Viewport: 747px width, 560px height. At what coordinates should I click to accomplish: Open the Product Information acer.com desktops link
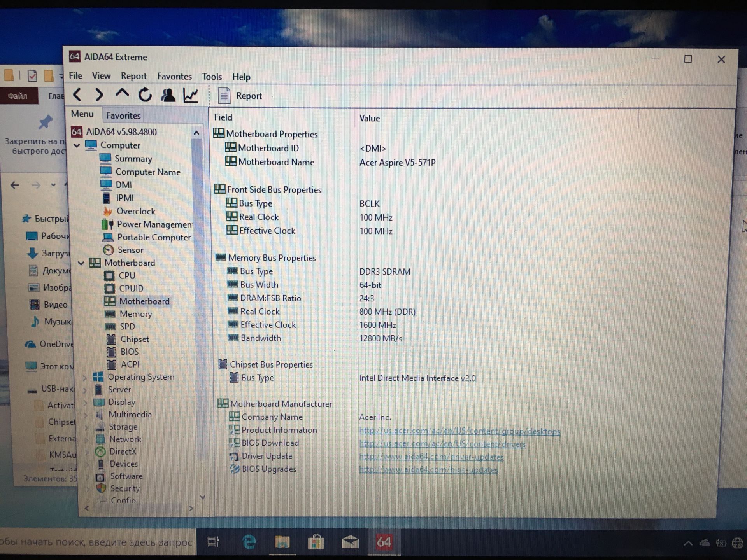tap(459, 431)
